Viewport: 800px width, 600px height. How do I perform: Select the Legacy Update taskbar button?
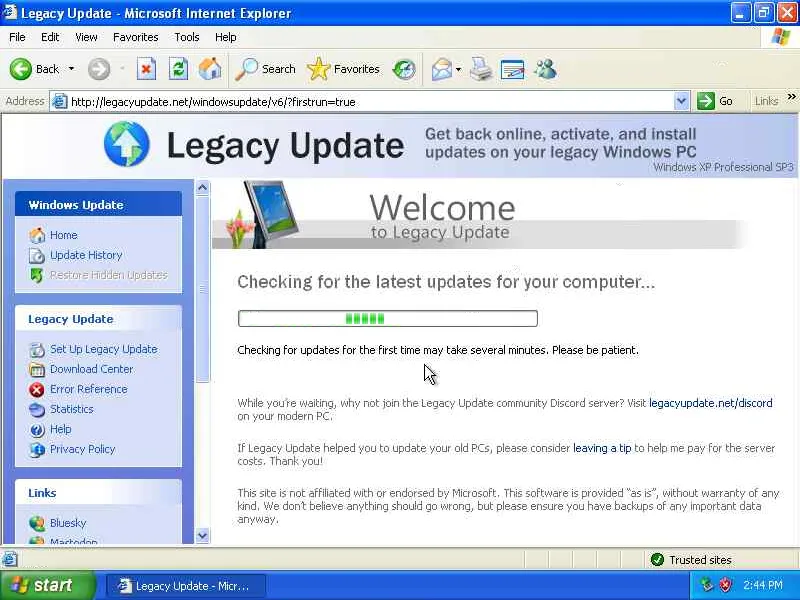186,586
